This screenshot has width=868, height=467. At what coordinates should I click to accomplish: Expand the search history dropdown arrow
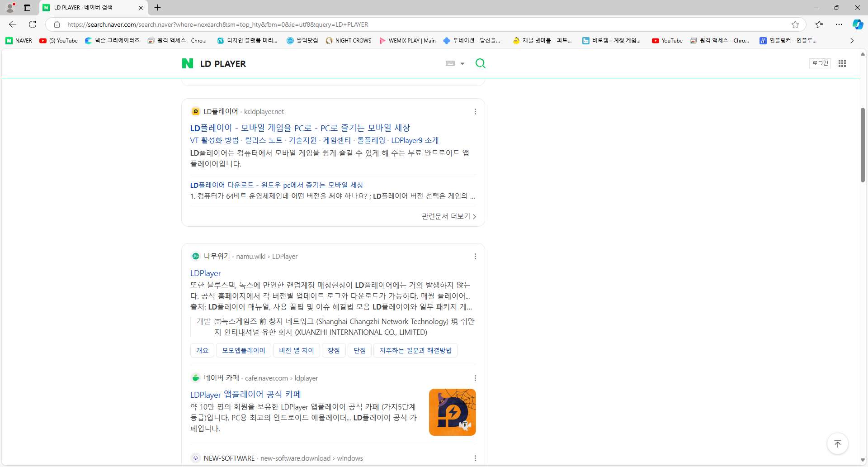[x=462, y=63]
